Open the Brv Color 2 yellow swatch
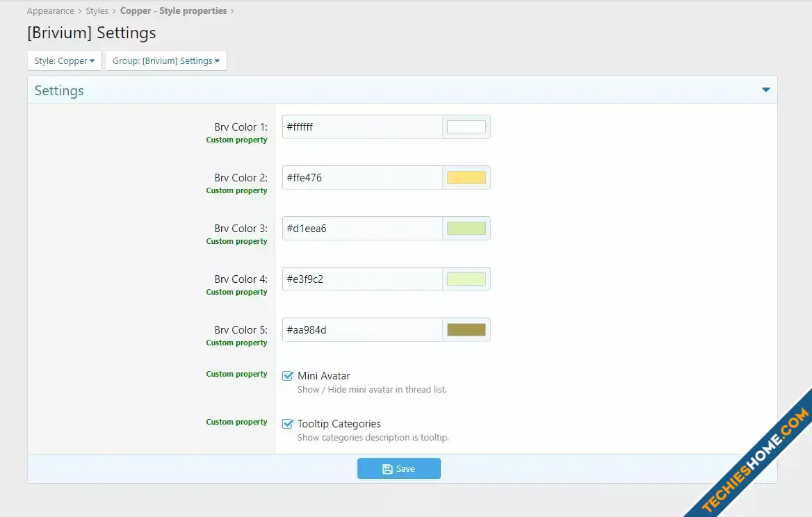Image resolution: width=812 pixels, height=517 pixels. (466, 177)
